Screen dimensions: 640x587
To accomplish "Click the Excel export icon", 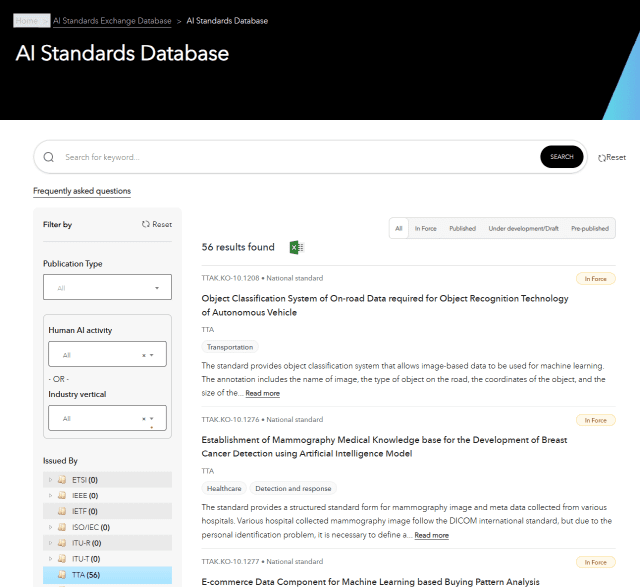I will (296, 247).
